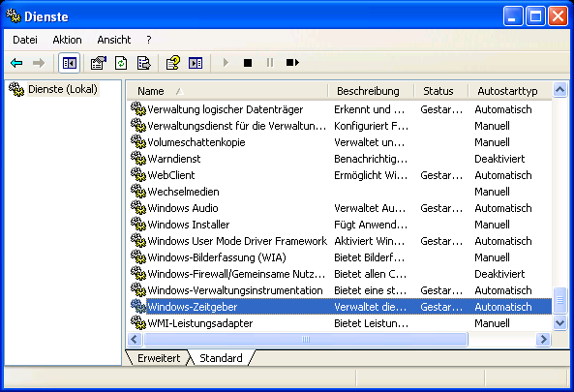This screenshot has height=392, width=574.
Task: Open the Datei menu
Action: pyautogui.click(x=25, y=40)
